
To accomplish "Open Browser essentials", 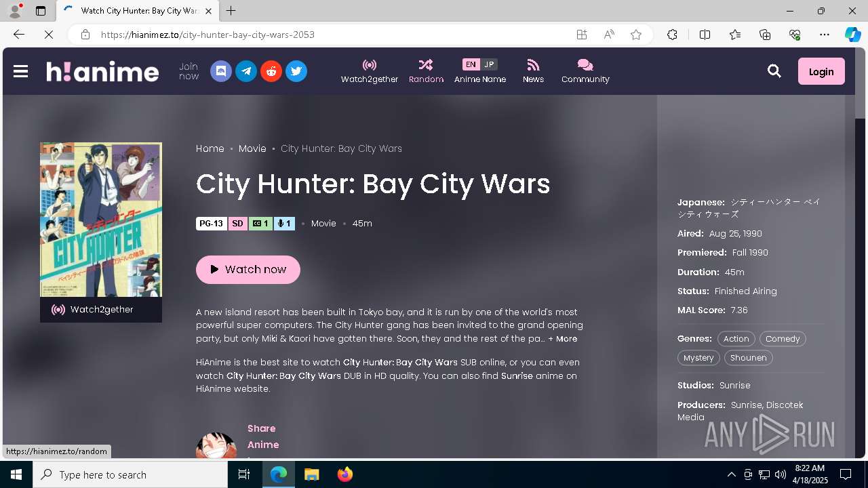I will click(x=795, y=35).
